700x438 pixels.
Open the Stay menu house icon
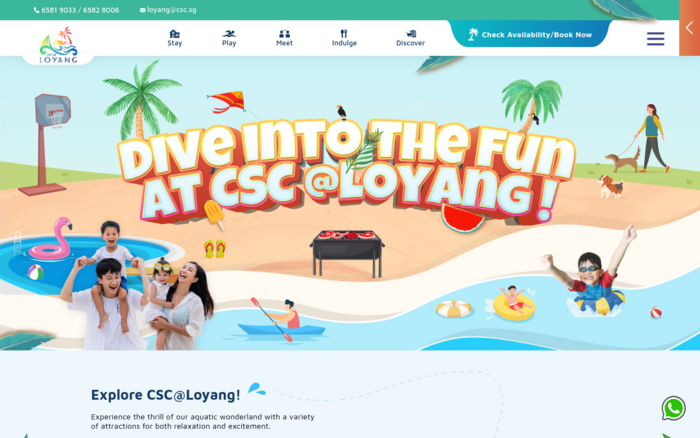[175, 33]
